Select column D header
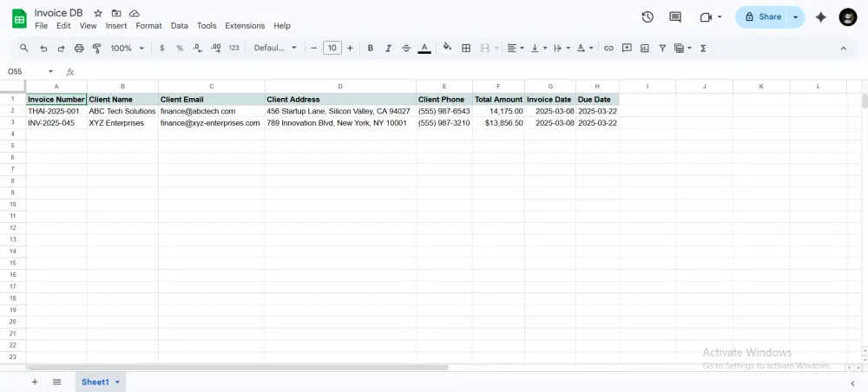Viewport: 868px width, 392px height. tap(340, 86)
